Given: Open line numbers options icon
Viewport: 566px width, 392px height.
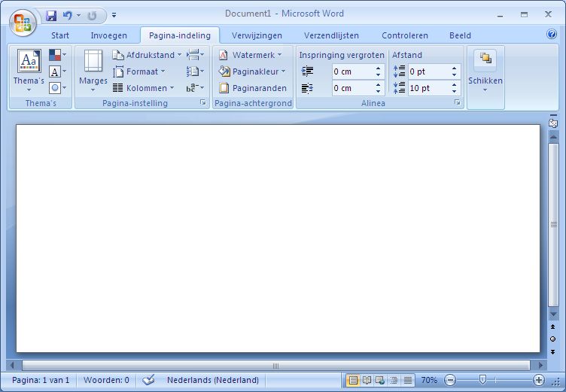Looking at the screenshot, I should [195, 71].
